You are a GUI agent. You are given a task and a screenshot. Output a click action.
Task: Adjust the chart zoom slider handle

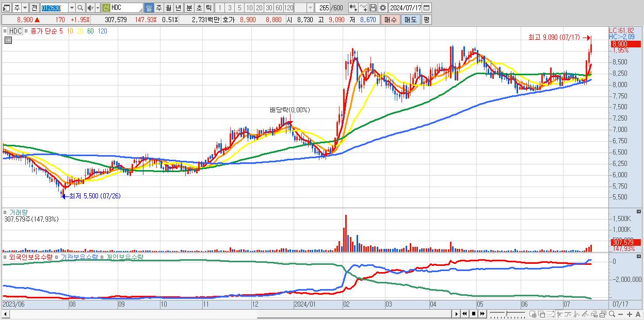pos(506,313)
